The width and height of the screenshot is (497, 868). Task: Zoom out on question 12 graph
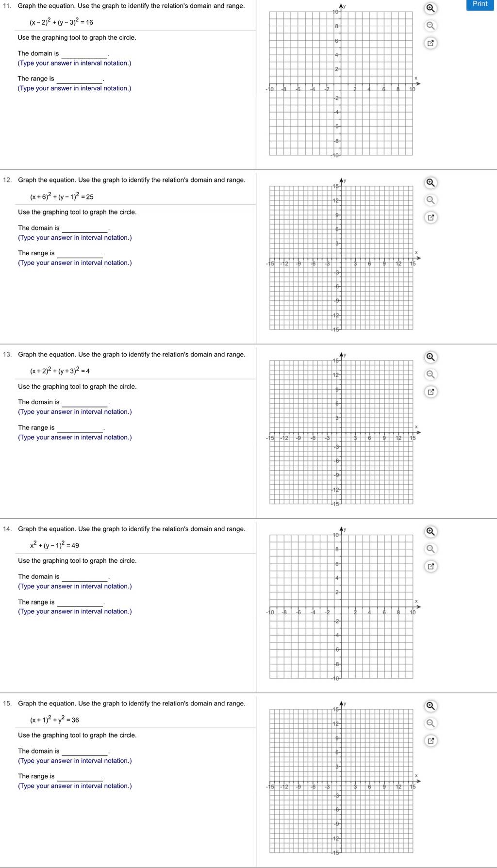pos(430,200)
